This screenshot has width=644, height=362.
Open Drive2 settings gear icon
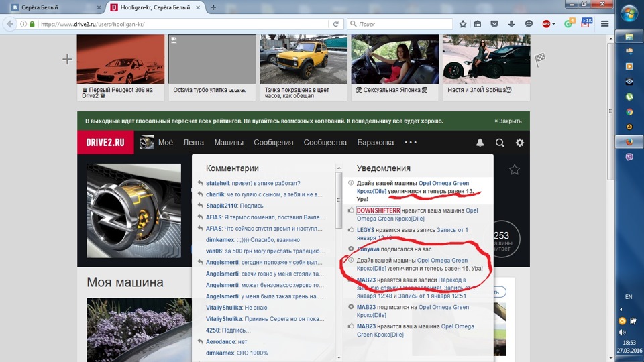tap(519, 142)
